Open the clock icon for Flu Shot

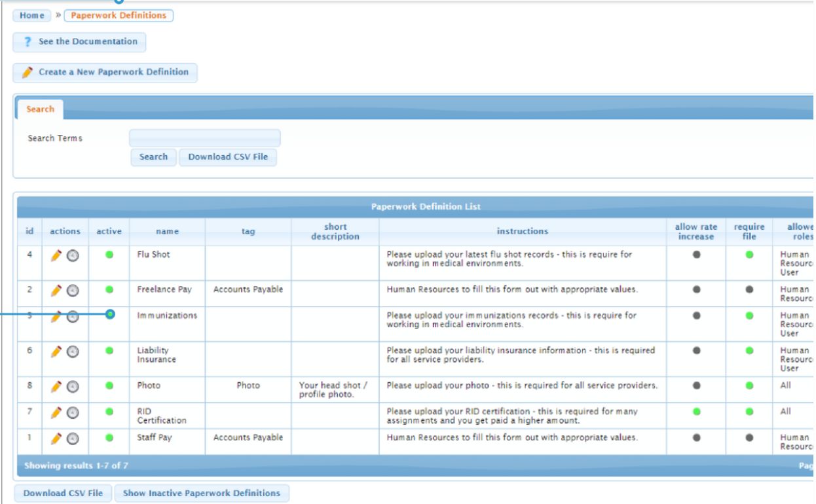point(73,255)
